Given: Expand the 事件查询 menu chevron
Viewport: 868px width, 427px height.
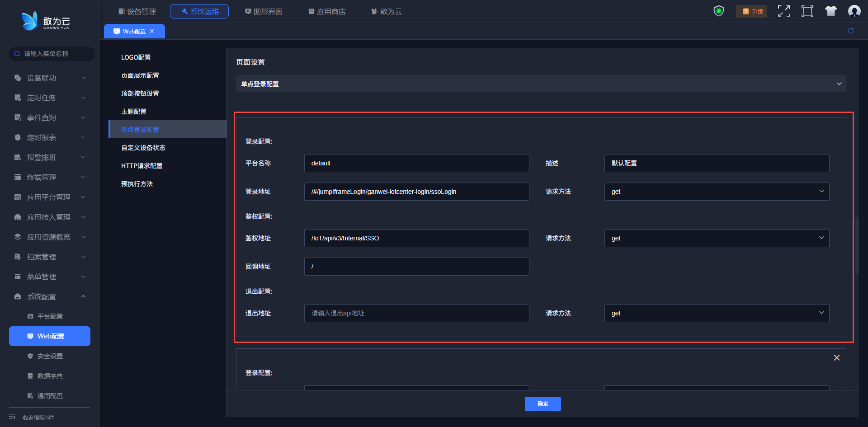Looking at the screenshot, I should (x=83, y=117).
